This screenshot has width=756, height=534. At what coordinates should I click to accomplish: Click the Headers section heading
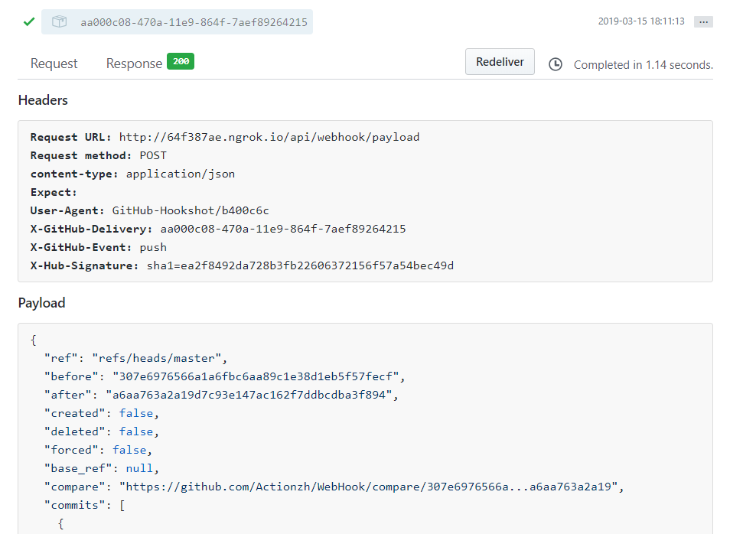[x=43, y=100]
